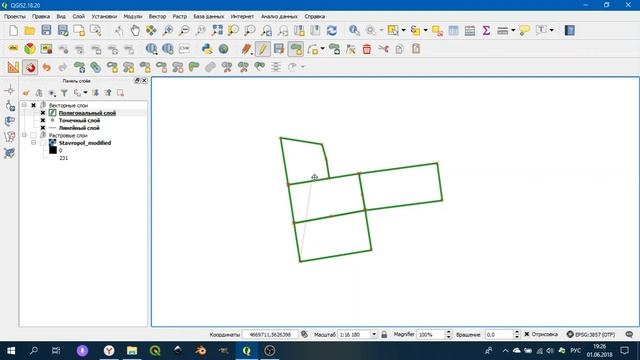Create a new project with blank page icon

click(x=13, y=30)
